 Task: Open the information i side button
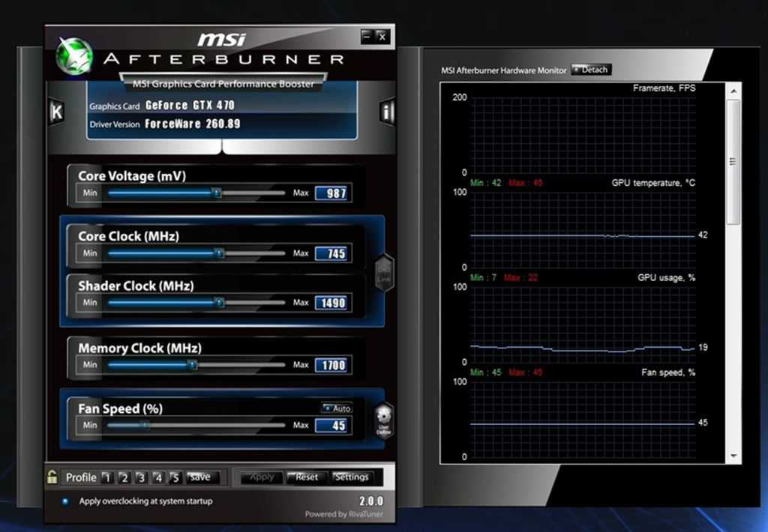click(x=387, y=112)
